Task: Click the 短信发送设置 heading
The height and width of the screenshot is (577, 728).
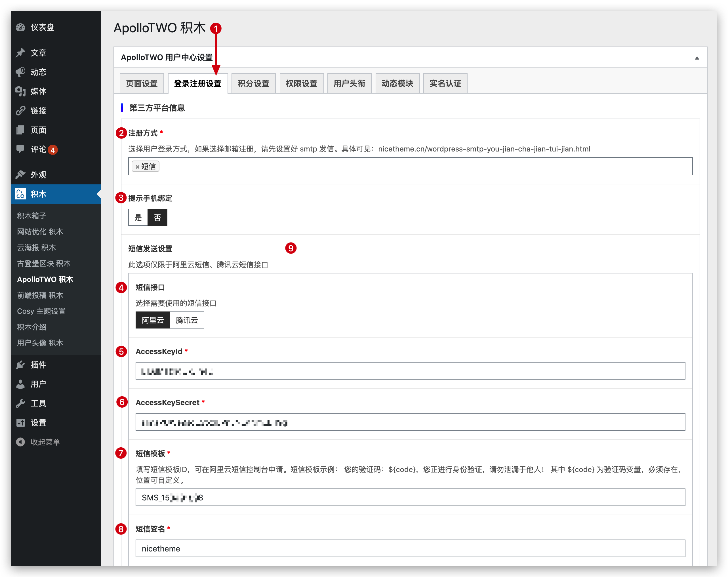Action: tap(150, 249)
